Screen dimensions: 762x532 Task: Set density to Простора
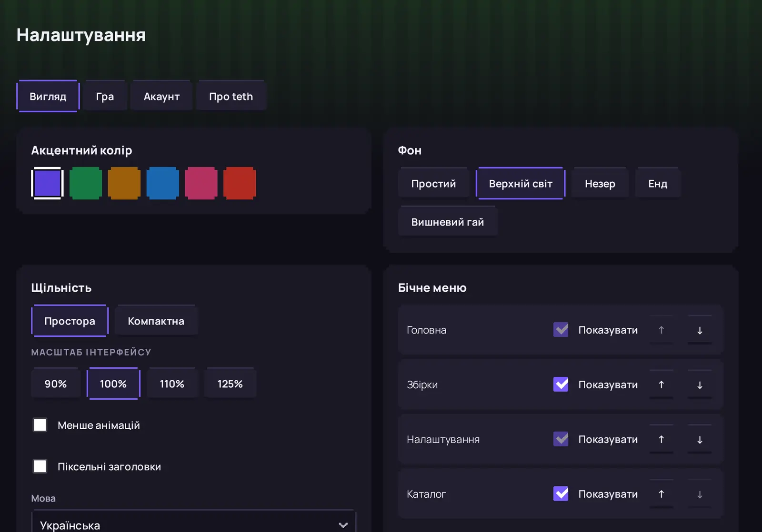click(x=70, y=321)
